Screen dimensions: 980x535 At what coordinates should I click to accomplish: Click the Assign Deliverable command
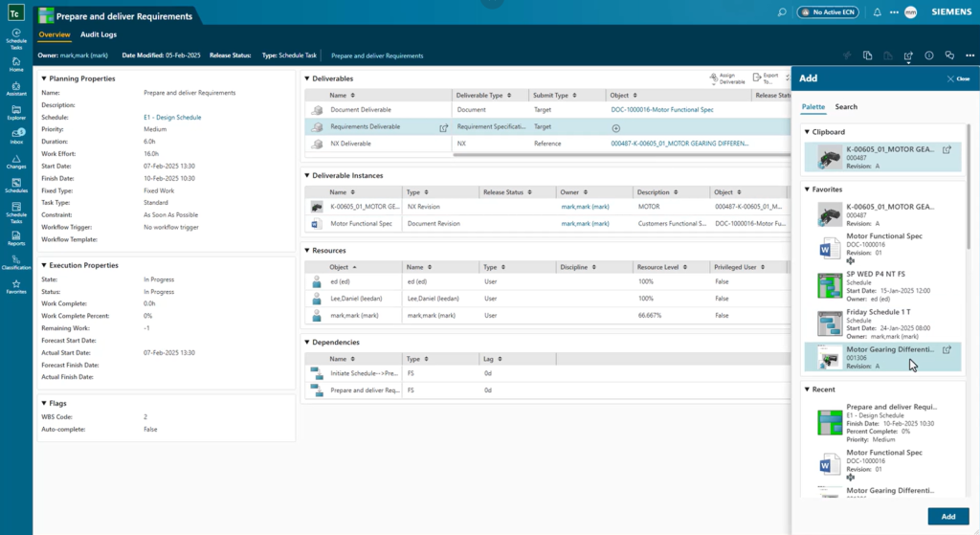(727, 78)
